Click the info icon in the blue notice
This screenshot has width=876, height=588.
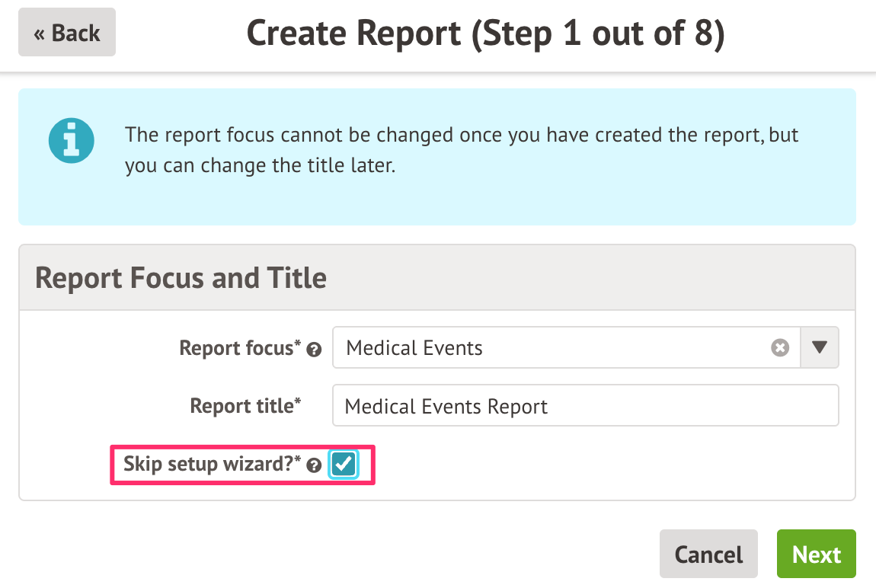71,141
